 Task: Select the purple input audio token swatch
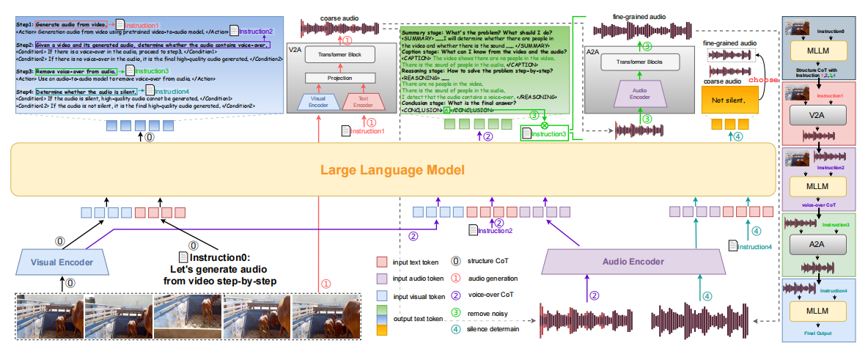[382, 279]
